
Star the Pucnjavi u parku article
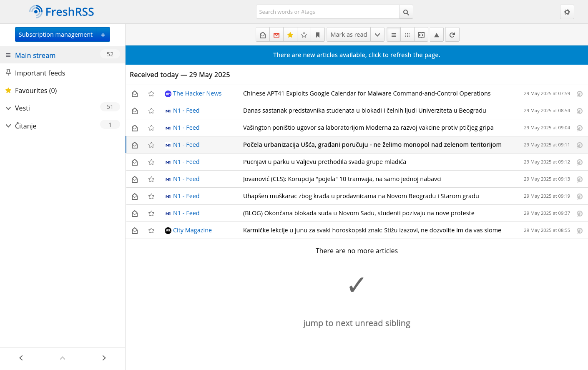151,162
